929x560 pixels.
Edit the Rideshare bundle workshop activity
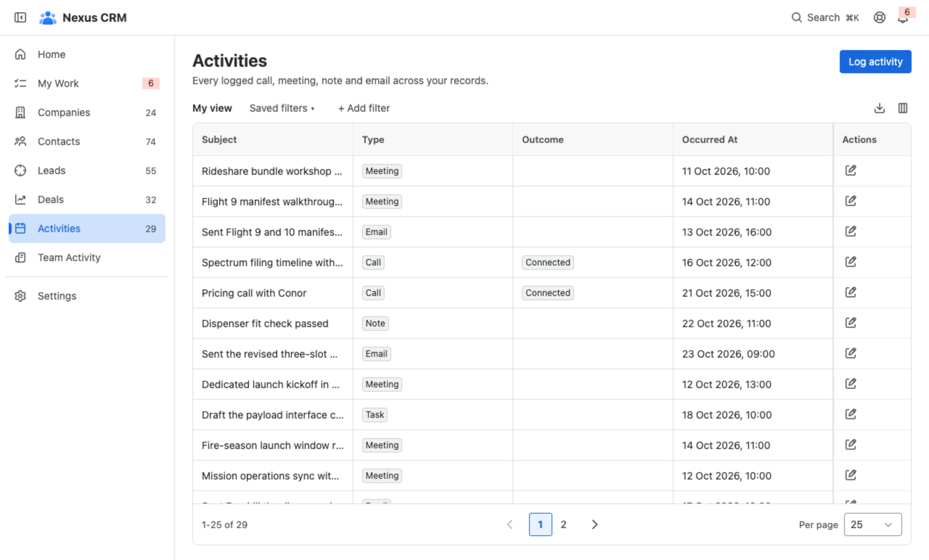click(x=851, y=170)
